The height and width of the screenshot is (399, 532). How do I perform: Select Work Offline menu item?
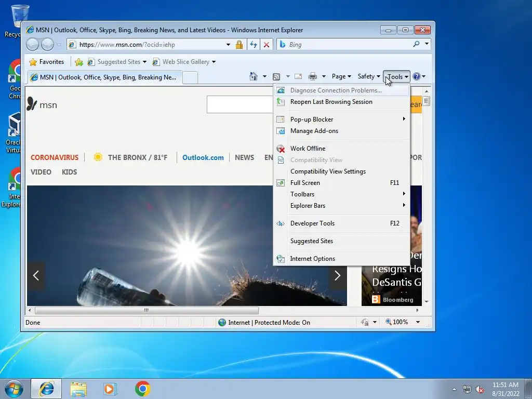coord(342,148)
